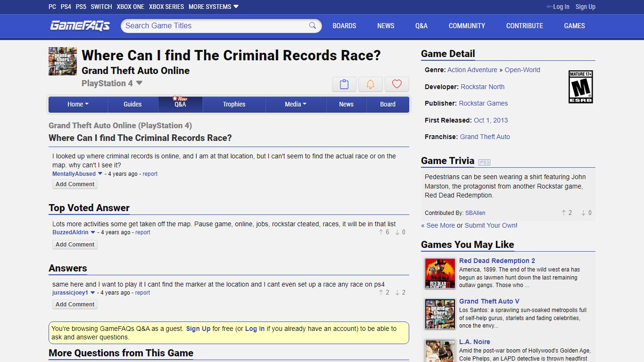The width and height of the screenshot is (644, 362).
Task: Click the GameFAQs logo
Action: (x=80, y=25)
